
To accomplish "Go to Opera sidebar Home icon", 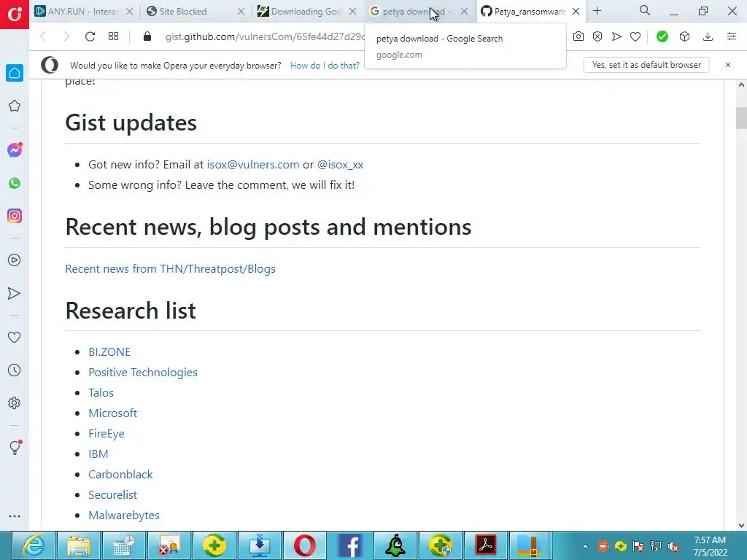I will [x=15, y=73].
